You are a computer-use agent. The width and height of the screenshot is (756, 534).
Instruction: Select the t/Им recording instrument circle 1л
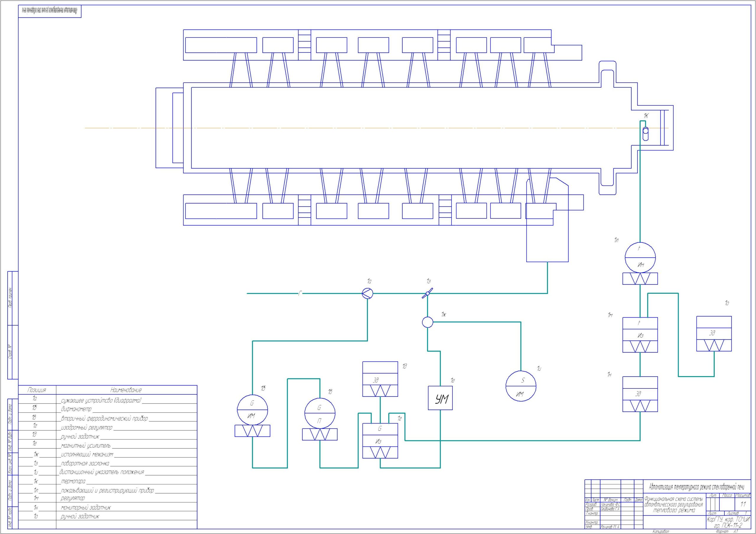click(640, 257)
